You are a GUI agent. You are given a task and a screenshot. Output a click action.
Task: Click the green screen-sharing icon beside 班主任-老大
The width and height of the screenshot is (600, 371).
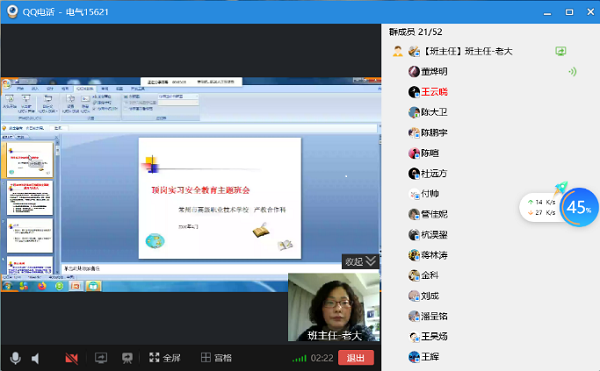click(x=561, y=51)
